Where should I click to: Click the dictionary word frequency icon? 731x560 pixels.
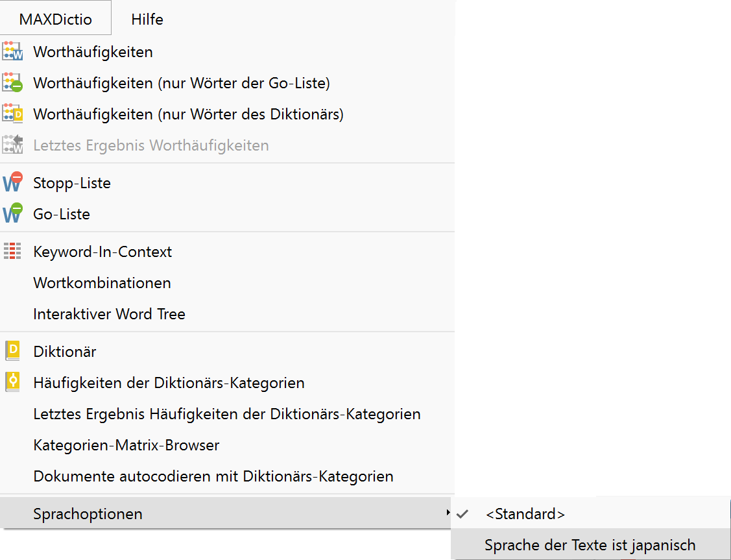click(x=12, y=114)
